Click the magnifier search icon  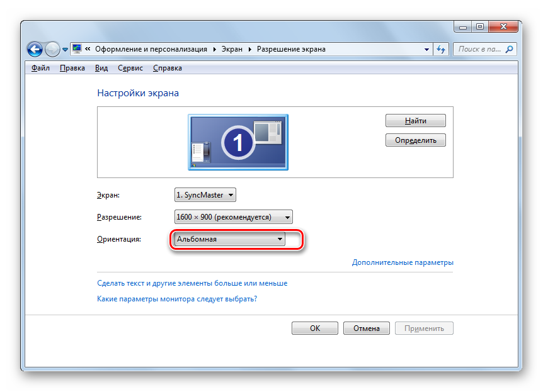pos(510,49)
